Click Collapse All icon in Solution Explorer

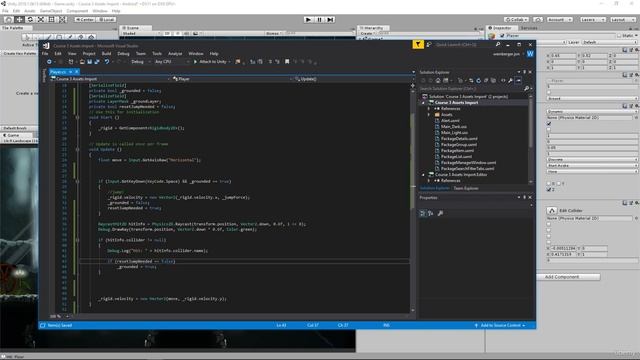pyautogui.click(x=486, y=80)
